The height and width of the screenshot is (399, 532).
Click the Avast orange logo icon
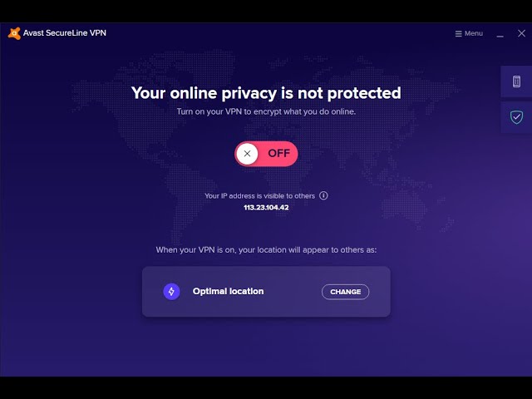point(13,33)
